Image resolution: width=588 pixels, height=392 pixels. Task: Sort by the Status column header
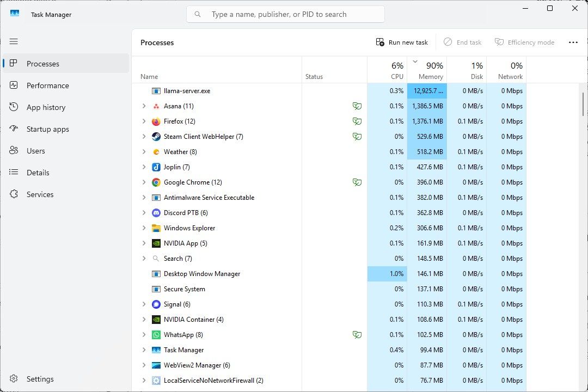334,70
